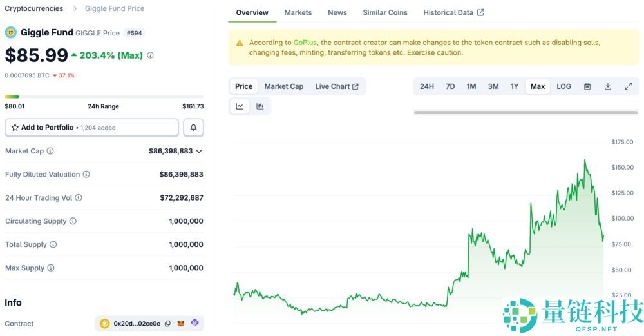Select the 1M time range
The height and width of the screenshot is (336, 644).
click(471, 86)
